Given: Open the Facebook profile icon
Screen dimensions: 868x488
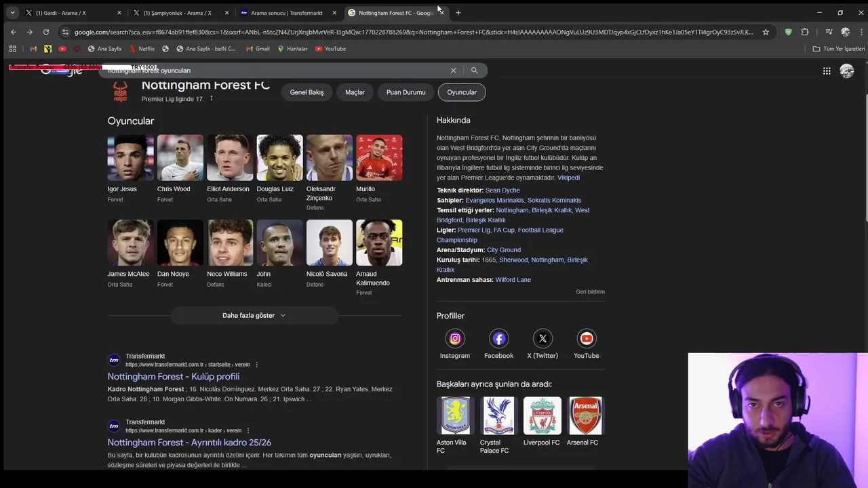Looking at the screenshot, I should [x=498, y=338].
